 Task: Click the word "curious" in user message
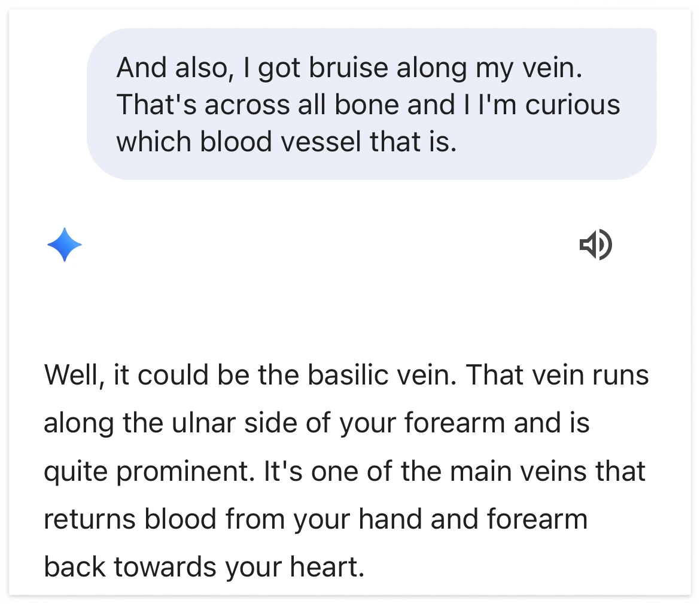573,105
